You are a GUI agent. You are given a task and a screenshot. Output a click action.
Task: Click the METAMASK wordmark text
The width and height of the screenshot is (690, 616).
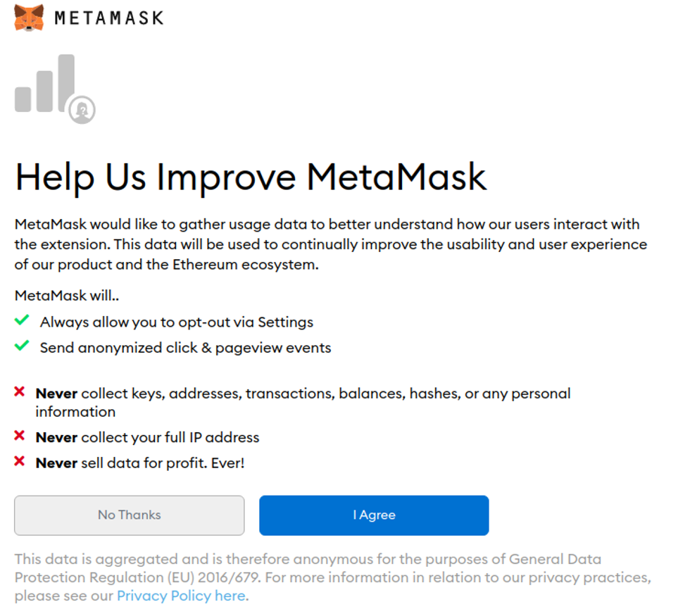[108, 18]
